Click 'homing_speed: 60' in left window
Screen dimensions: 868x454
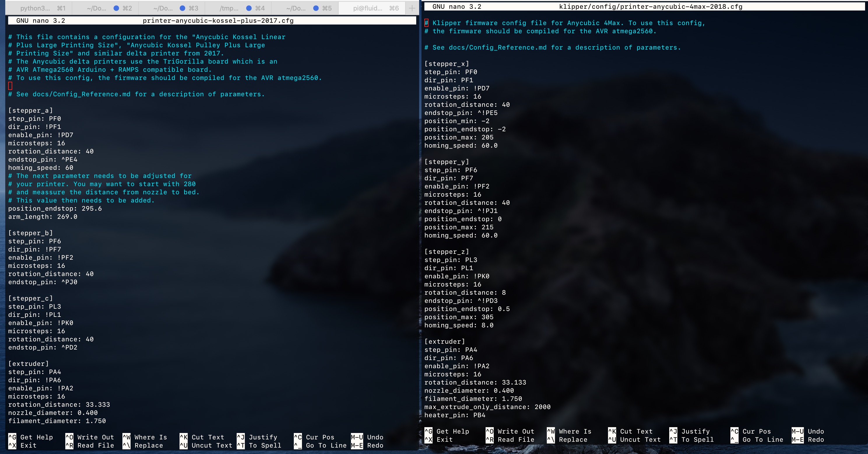coord(41,168)
